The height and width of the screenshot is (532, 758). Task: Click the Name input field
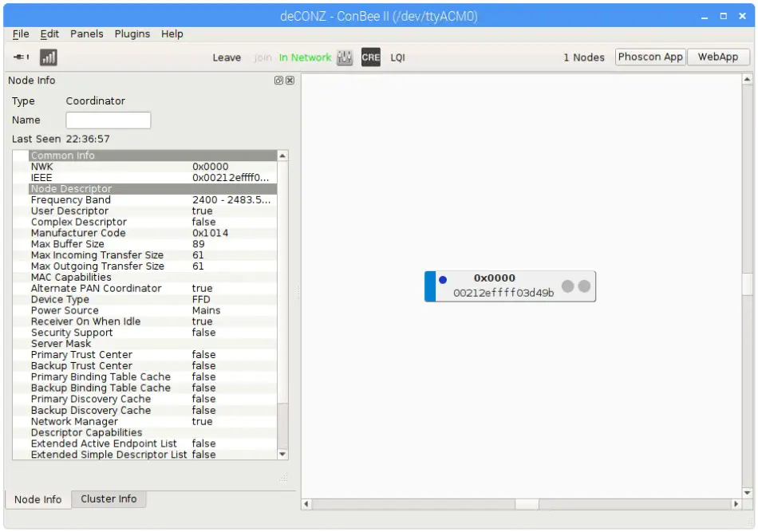click(x=109, y=120)
